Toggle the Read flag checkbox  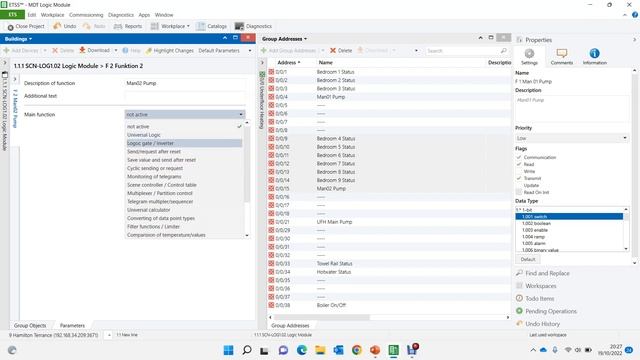(519, 164)
